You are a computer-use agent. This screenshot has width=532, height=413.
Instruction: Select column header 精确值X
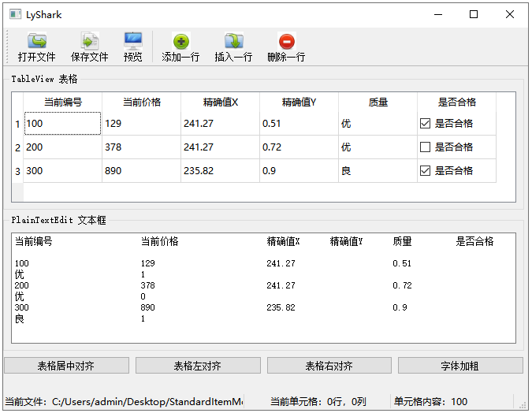coord(220,102)
